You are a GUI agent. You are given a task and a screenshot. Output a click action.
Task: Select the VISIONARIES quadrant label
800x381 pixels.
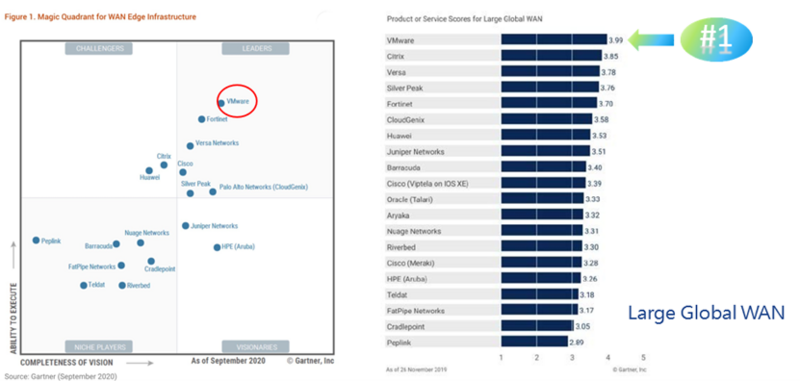tap(255, 347)
